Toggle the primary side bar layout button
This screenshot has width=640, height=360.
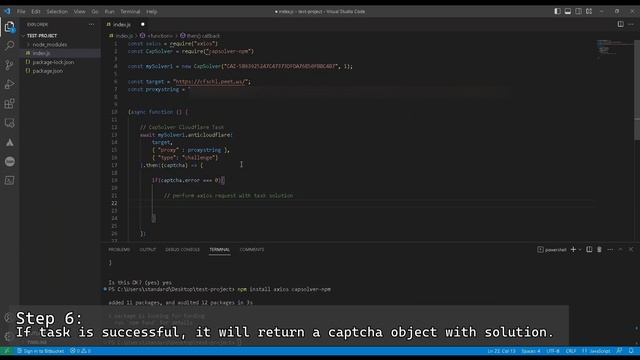tap(557, 11)
